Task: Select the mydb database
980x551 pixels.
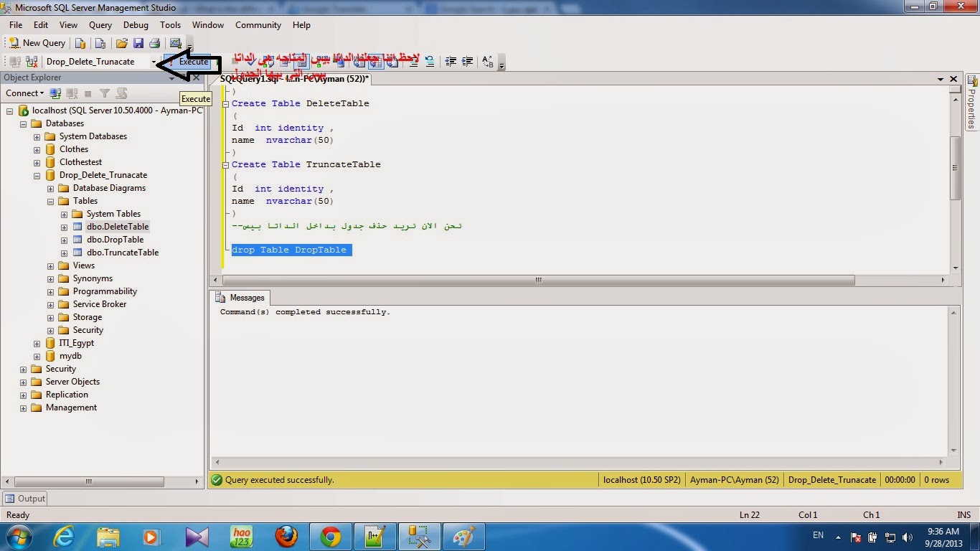Action: [70, 356]
